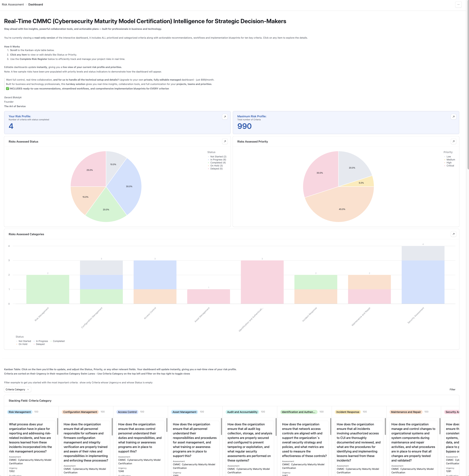The width and height of the screenshot is (469, 476).
Task: Toggle "Not Started (2)" in the Status legend
Action: (218, 156)
